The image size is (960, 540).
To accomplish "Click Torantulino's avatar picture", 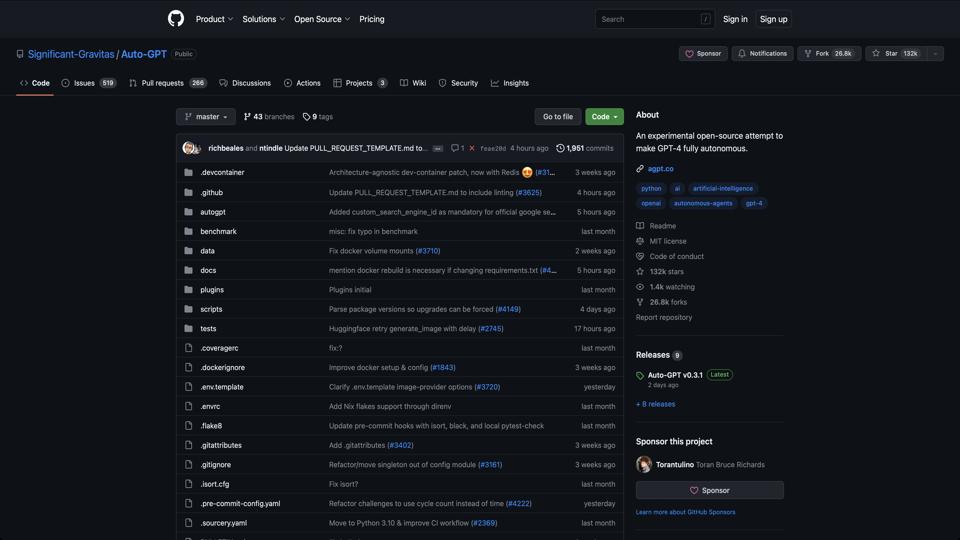I will [x=644, y=464].
